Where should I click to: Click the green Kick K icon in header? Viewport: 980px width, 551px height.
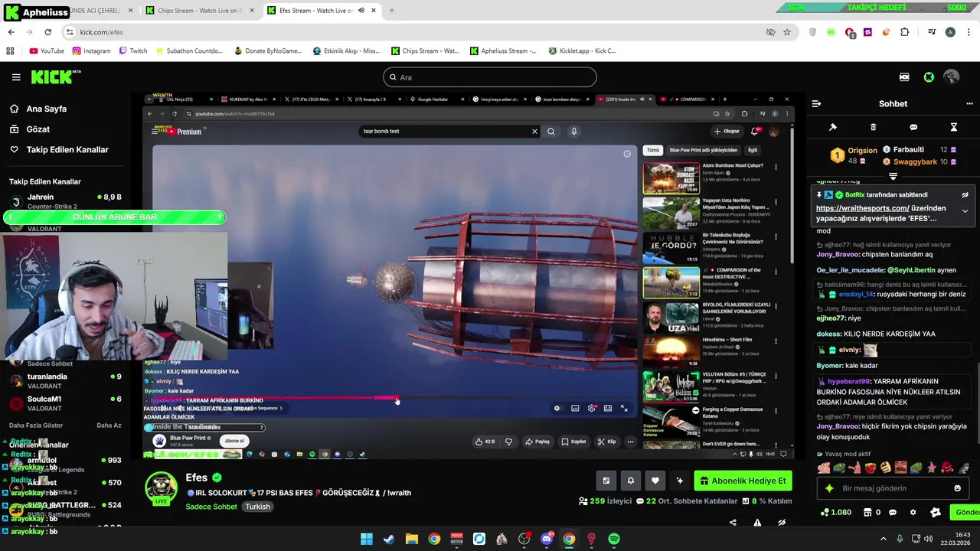coord(929,77)
